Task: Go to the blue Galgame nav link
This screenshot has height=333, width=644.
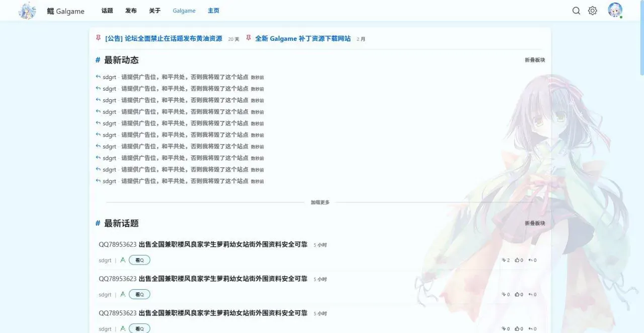Action: click(x=184, y=11)
